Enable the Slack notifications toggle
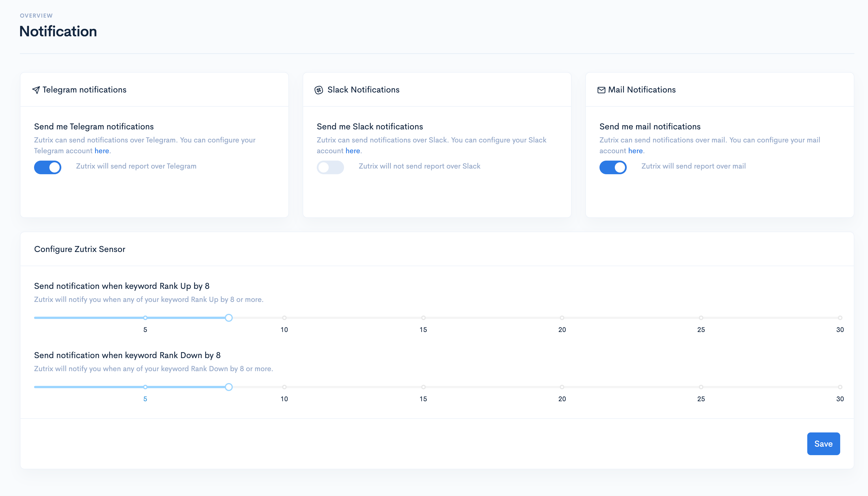Screen dimensions: 868x496 pos(330,167)
